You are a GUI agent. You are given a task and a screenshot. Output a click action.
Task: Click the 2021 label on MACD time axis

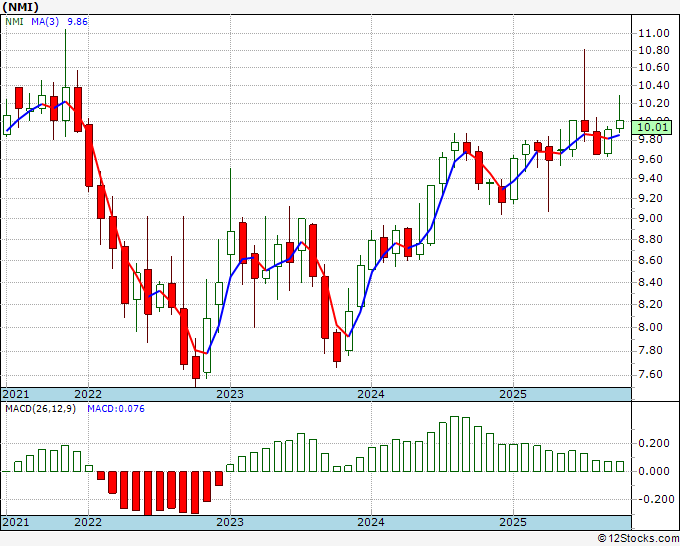(x=16, y=522)
